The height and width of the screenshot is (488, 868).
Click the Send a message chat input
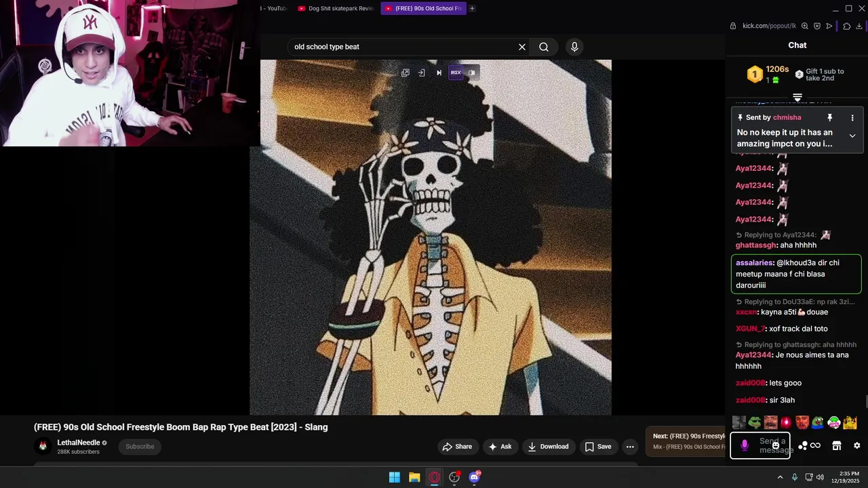tap(760, 445)
